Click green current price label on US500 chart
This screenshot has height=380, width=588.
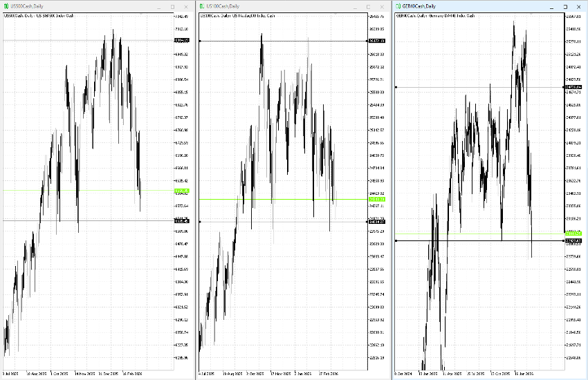tap(182, 191)
